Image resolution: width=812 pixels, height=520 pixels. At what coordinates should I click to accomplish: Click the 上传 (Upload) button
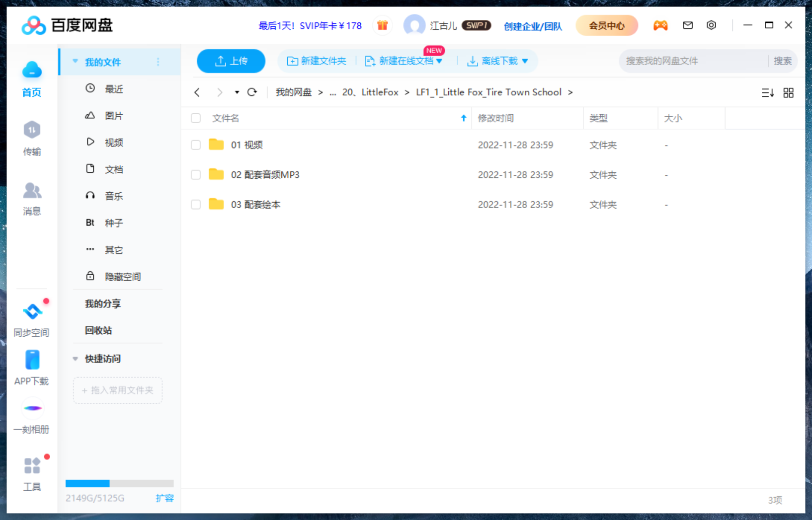(231, 61)
